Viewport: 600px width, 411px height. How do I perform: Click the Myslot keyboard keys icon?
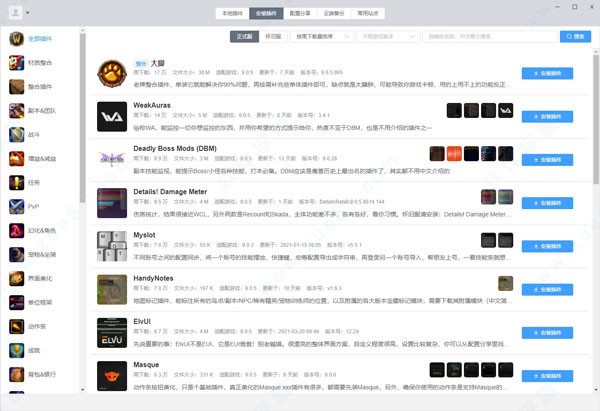tap(112, 246)
